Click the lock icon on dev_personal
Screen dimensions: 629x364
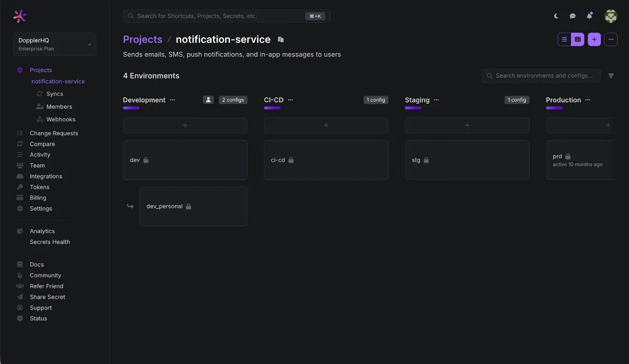pyautogui.click(x=189, y=207)
